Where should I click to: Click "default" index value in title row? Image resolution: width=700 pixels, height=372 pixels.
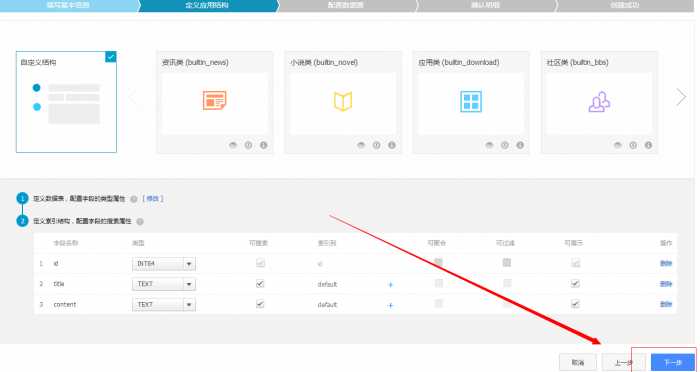[x=327, y=284]
